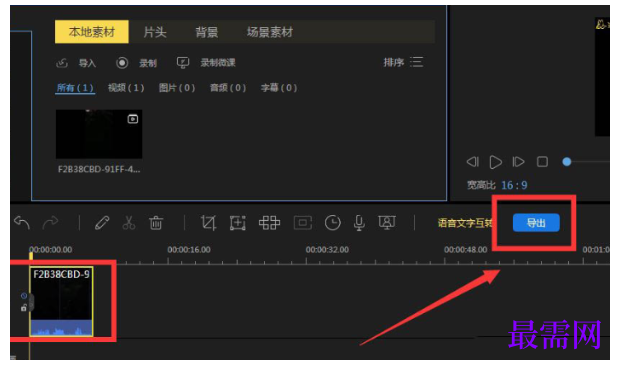The image size is (620, 366).
Task: Select the pencil edit tool
Action: coord(102,223)
